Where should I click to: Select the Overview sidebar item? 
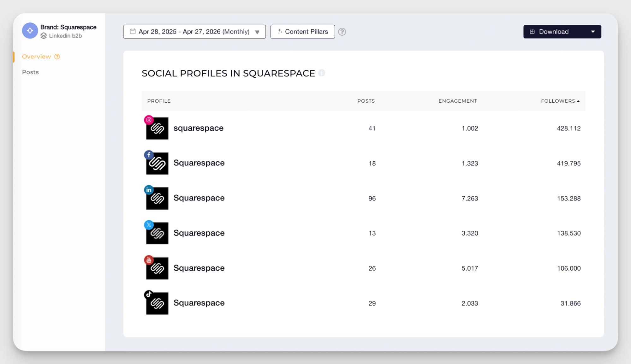coord(36,57)
